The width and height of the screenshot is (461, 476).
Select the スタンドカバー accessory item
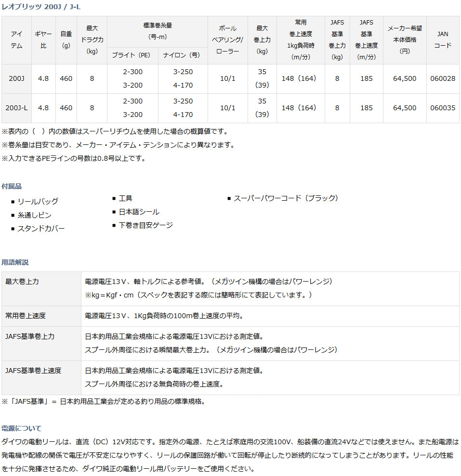41,228
